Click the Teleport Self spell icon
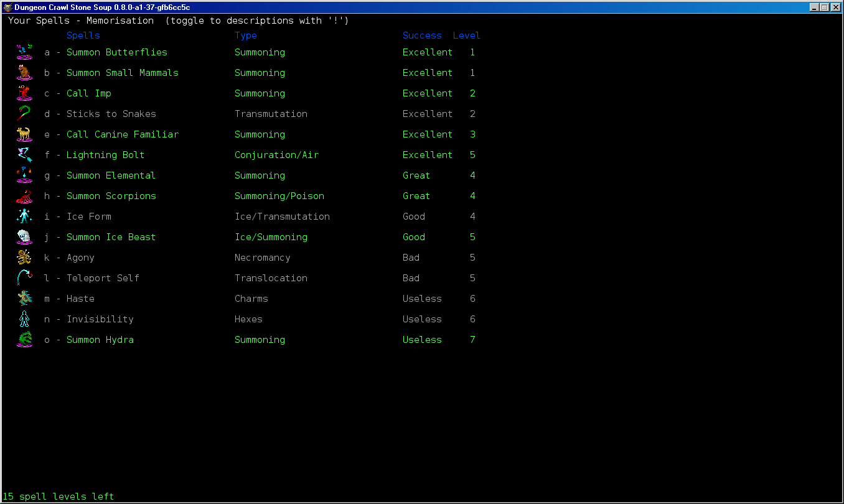Viewport: 844px width, 504px height. tap(24, 278)
